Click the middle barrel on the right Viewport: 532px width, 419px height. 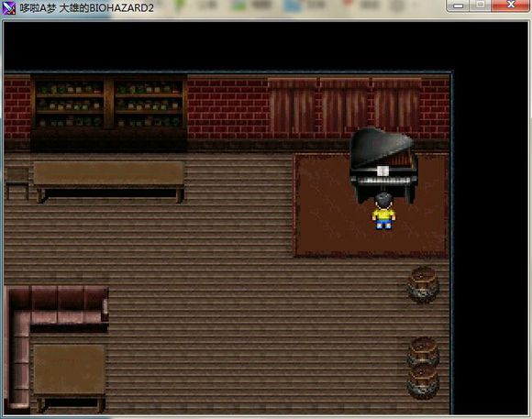(x=423, y=351)
